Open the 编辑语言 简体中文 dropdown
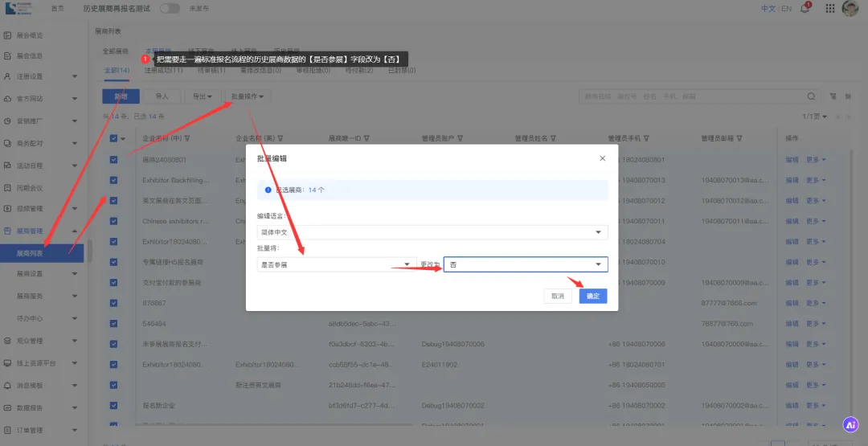The image size is (868, 446). click(432, 232)
